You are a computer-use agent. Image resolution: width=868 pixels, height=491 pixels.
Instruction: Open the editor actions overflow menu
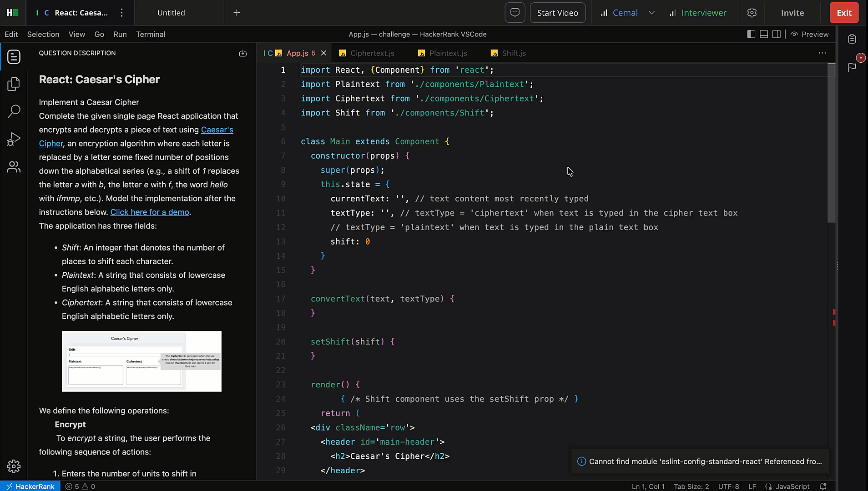pos(822,53)
